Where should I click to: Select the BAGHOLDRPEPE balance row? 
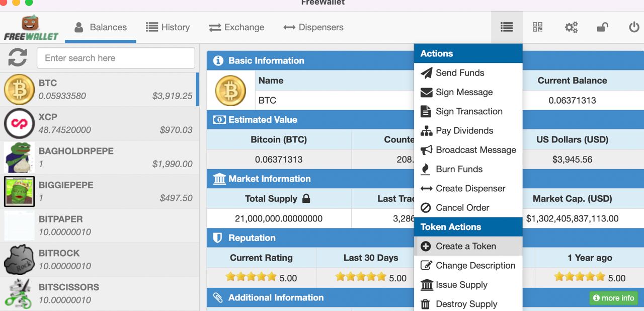click(x=100, y=158)
